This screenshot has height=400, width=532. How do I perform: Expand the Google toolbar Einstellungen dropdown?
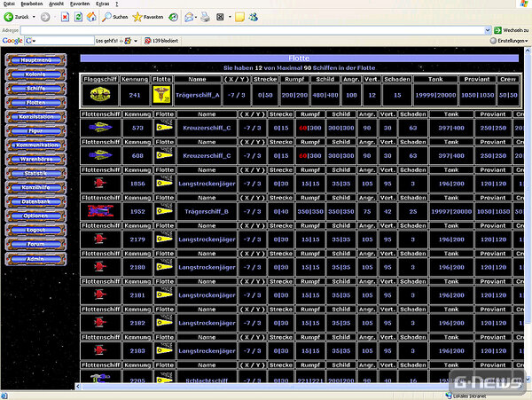(x=526, y=41)
